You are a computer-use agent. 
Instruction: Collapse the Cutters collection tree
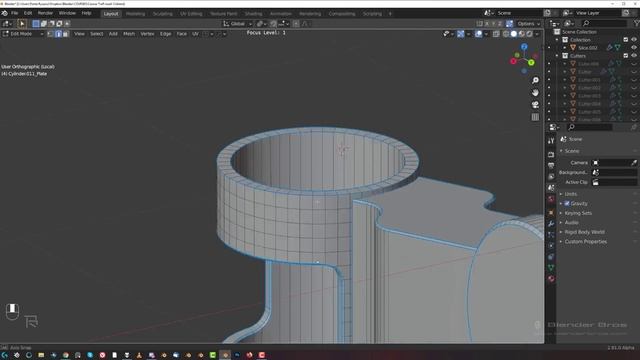tap(557, 56)
